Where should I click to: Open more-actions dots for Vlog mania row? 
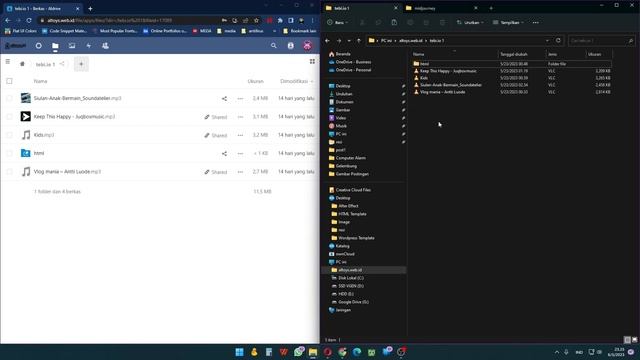pos(240,172)
